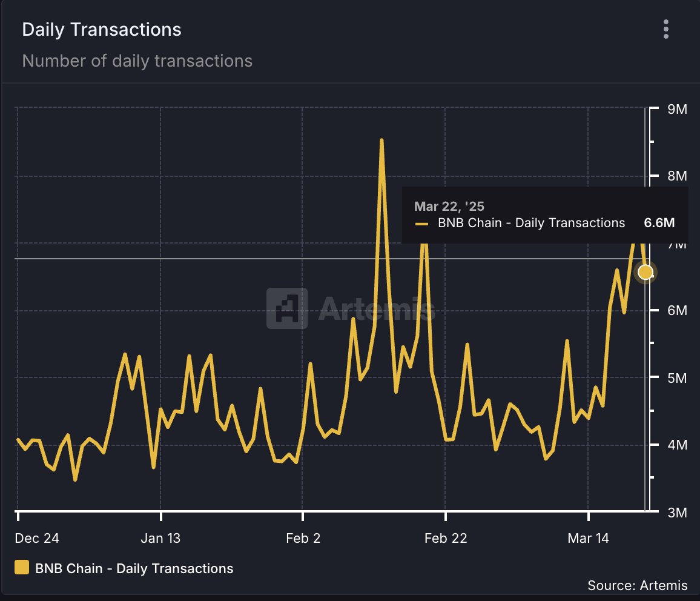Click the 6.6M value in the tooltip

pyautogui.click(x=659, y=223)
